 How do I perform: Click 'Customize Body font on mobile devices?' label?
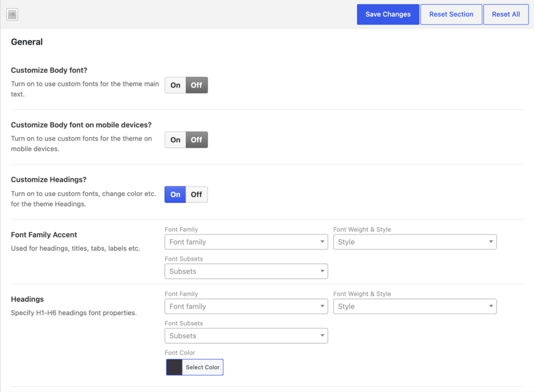pyautogui.click(x=81, y=125)
